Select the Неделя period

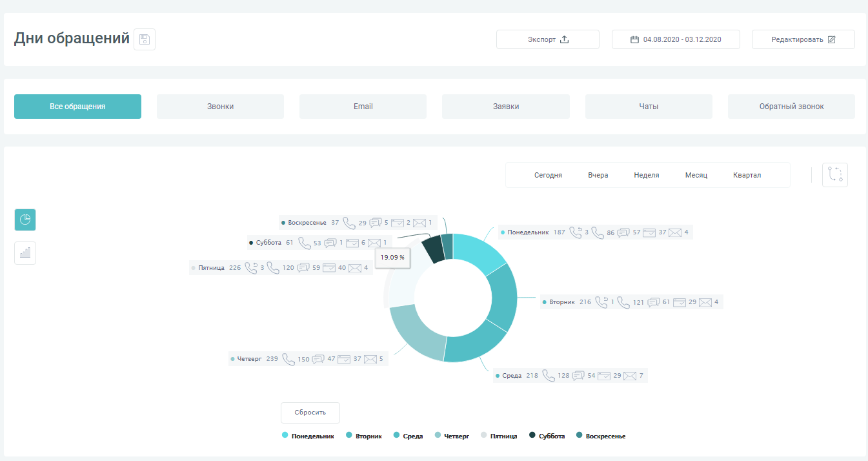[x=647, y=175]
